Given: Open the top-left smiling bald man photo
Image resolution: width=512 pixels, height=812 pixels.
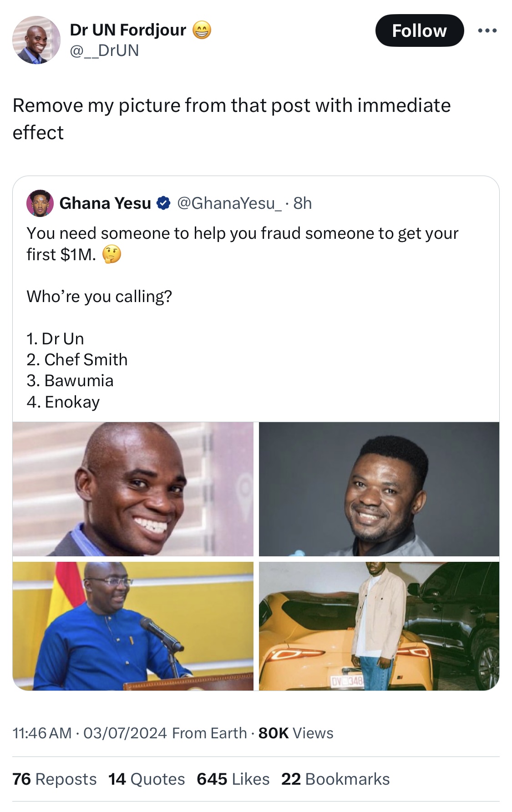Looking at the screenshot, I should [133, 489].
